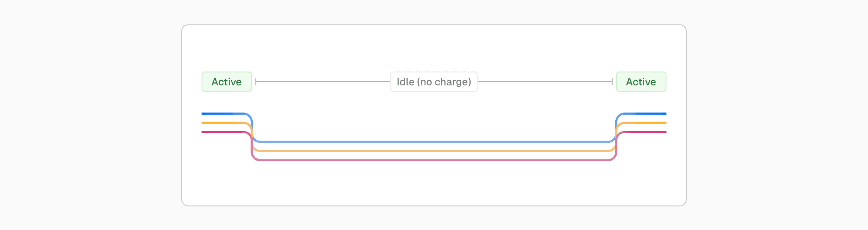
Task: Click the pink line under right Active
Action: (x=646, y=132)
